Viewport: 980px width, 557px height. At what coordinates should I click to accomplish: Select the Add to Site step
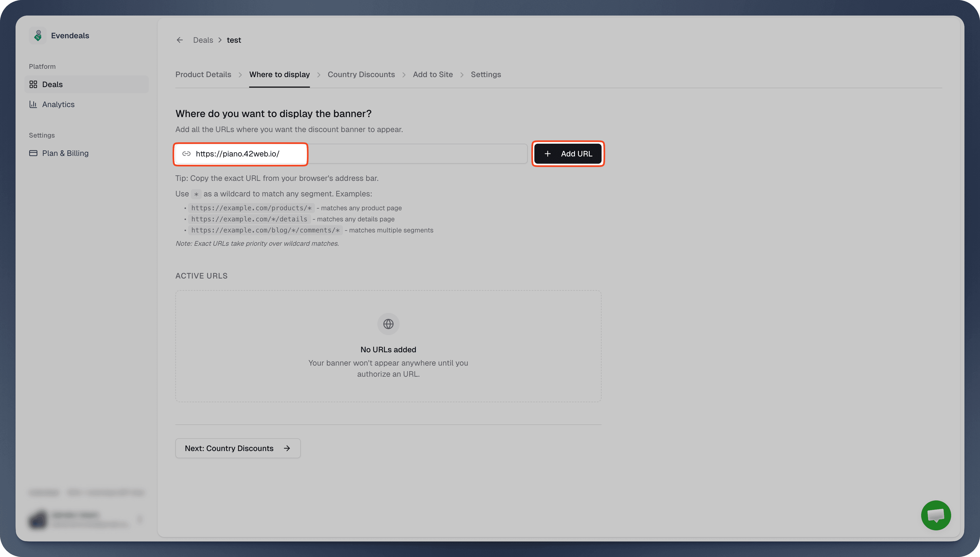tap(432, 74)
